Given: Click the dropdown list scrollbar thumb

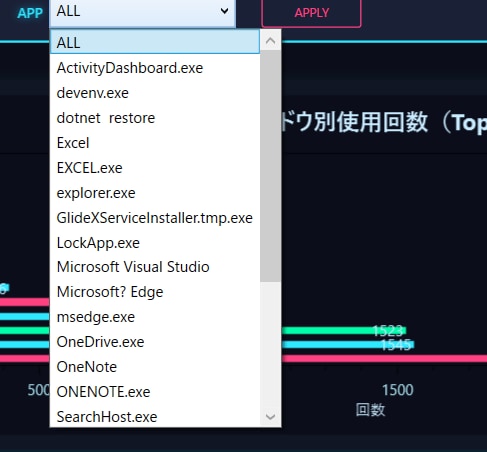Looking at the screenshot, I should (x=270, y=166).
